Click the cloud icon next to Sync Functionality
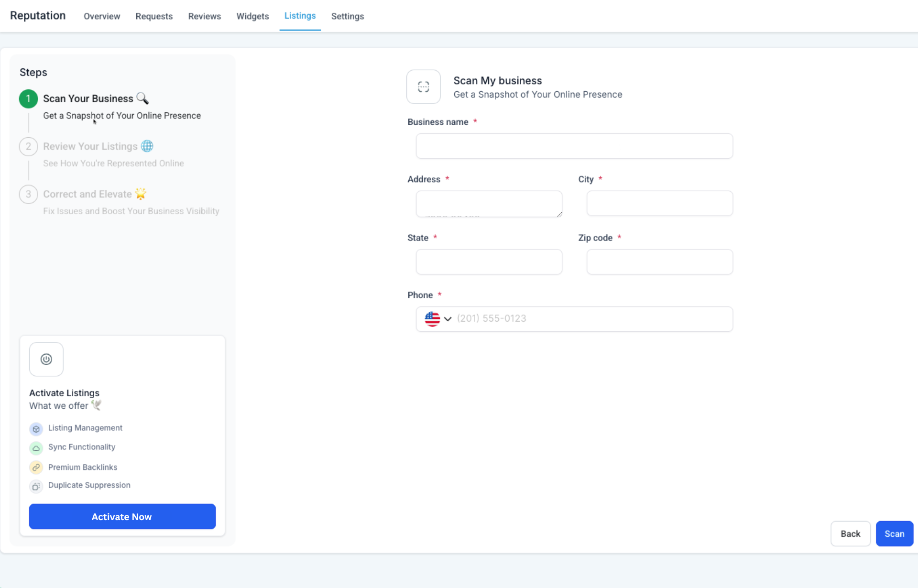The image size is (918, 588). (36, 448)
